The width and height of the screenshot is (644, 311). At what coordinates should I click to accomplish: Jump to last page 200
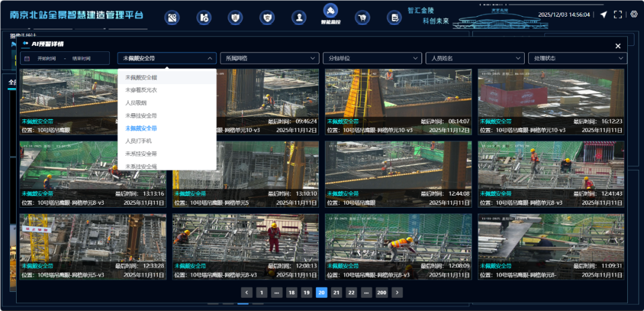[382, 292]
